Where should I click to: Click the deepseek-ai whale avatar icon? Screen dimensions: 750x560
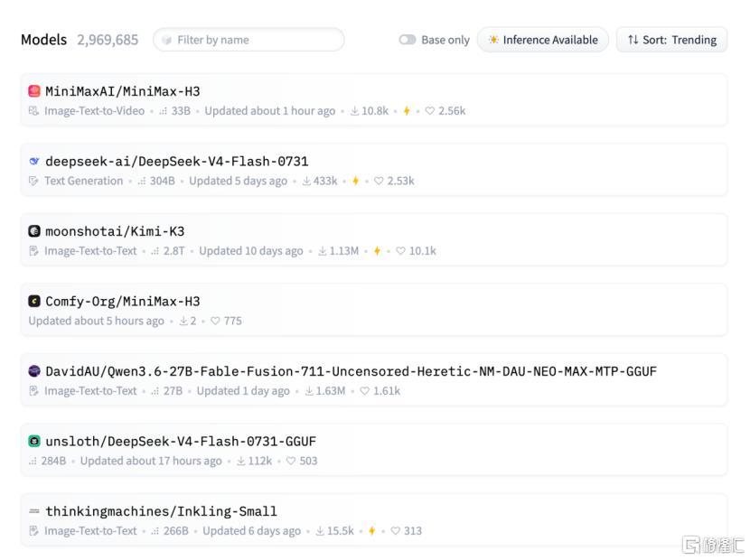click(x=34, y=161)
